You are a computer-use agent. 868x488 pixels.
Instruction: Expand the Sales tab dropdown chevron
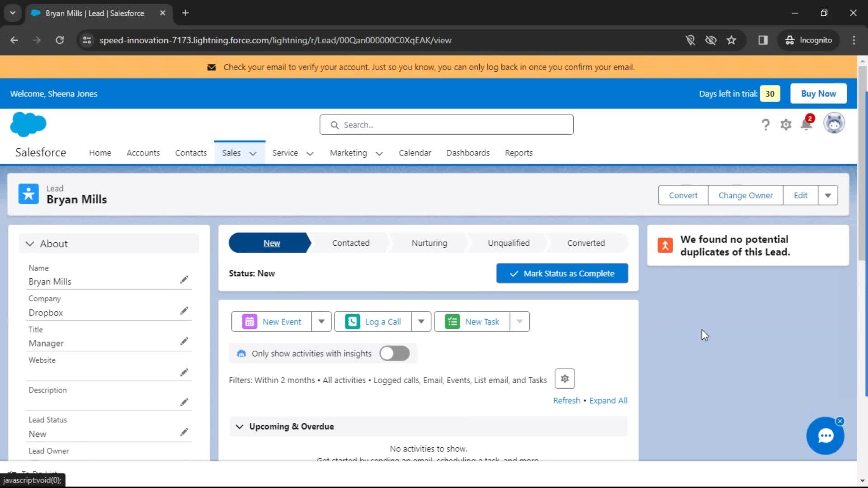click(x=253, y=153)
